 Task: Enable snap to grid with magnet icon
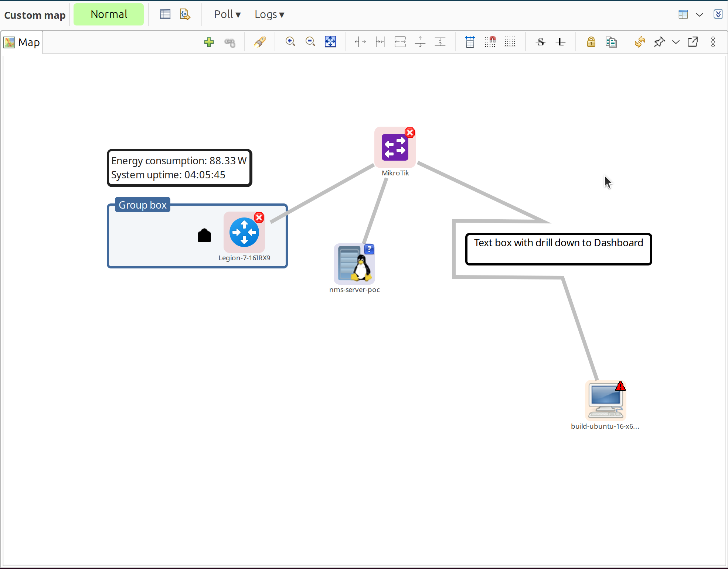pyautogui.click(x=490, y=42)
